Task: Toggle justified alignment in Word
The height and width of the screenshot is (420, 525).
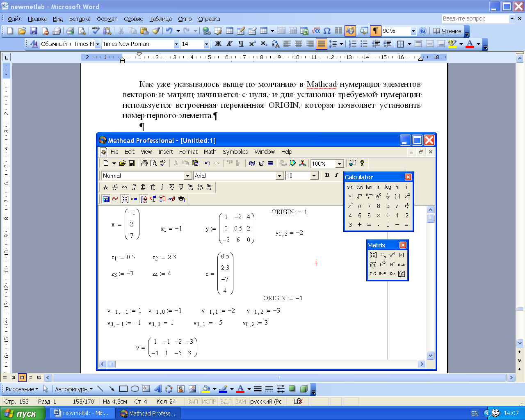Action: tap(322, 44)
